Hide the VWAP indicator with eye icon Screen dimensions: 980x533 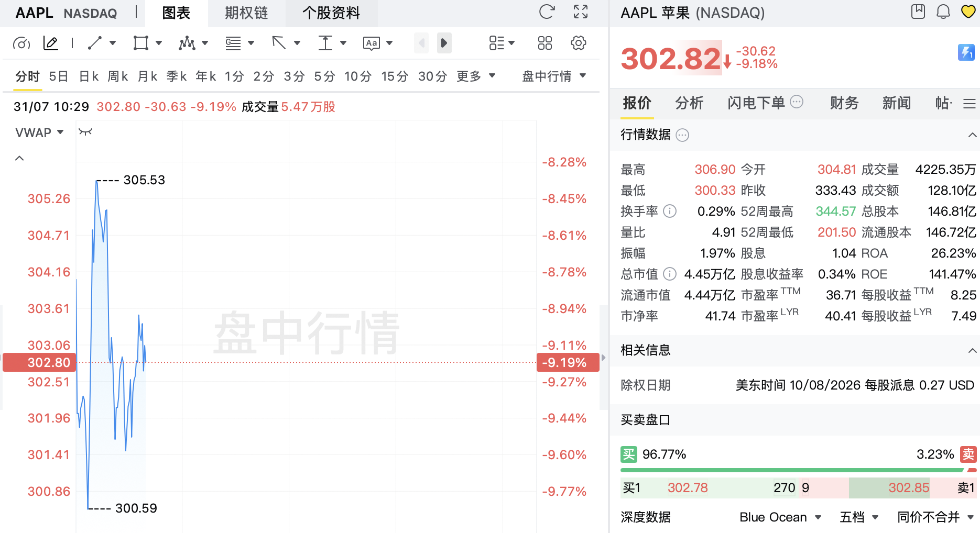[85, 132]
